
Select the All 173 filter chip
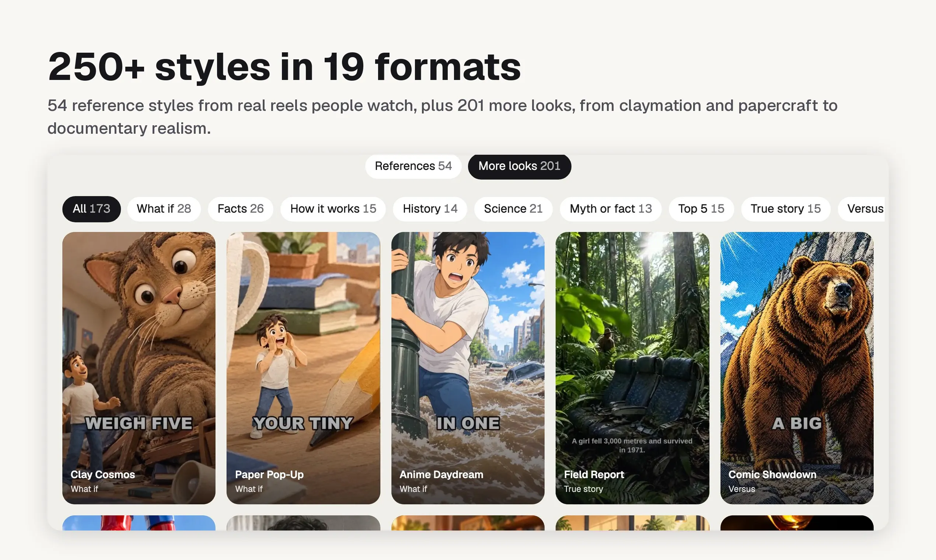[x=91, y=209]
